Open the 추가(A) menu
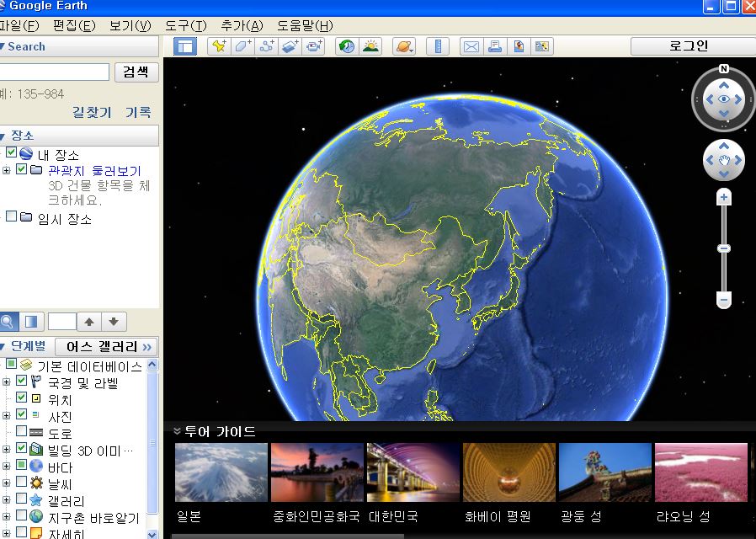 (x=242, y=25)
